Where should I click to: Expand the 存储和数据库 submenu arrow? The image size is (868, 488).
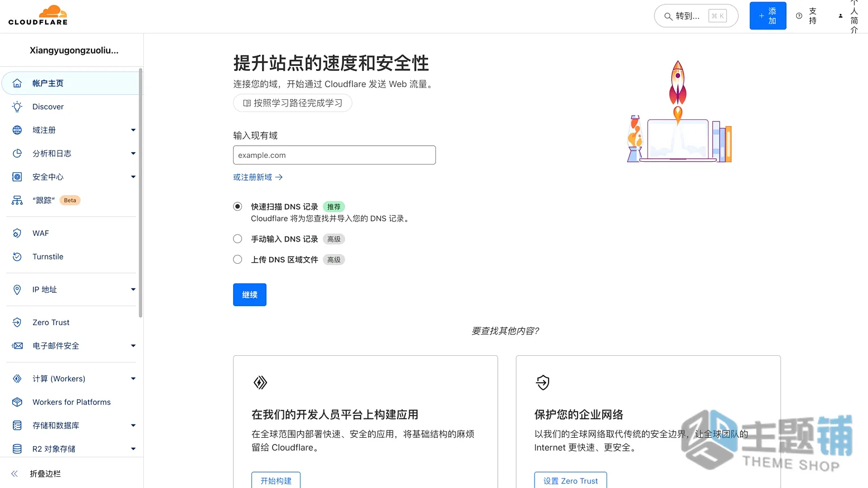pyautogui.click(x=133, y=426)
